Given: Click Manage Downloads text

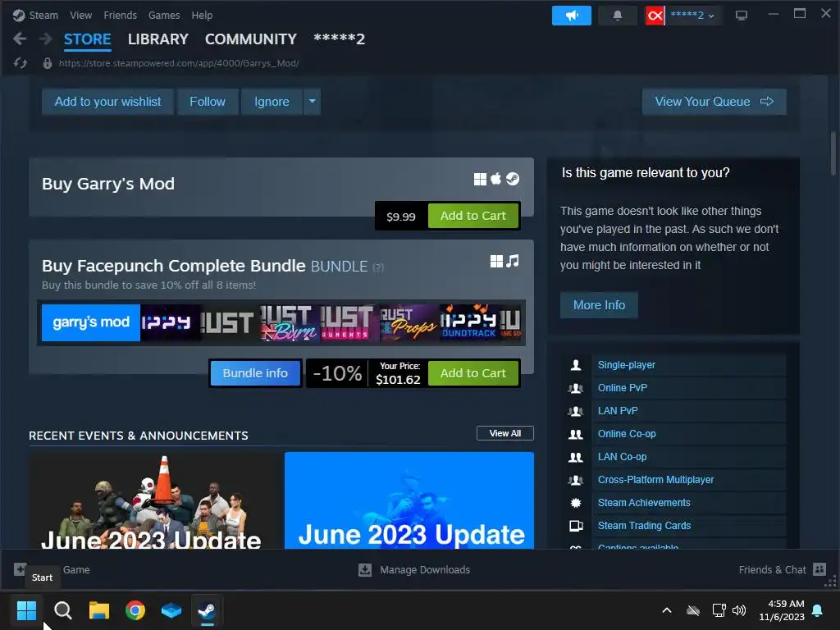Looking at the screenshot, I should (x=425, y=570).
